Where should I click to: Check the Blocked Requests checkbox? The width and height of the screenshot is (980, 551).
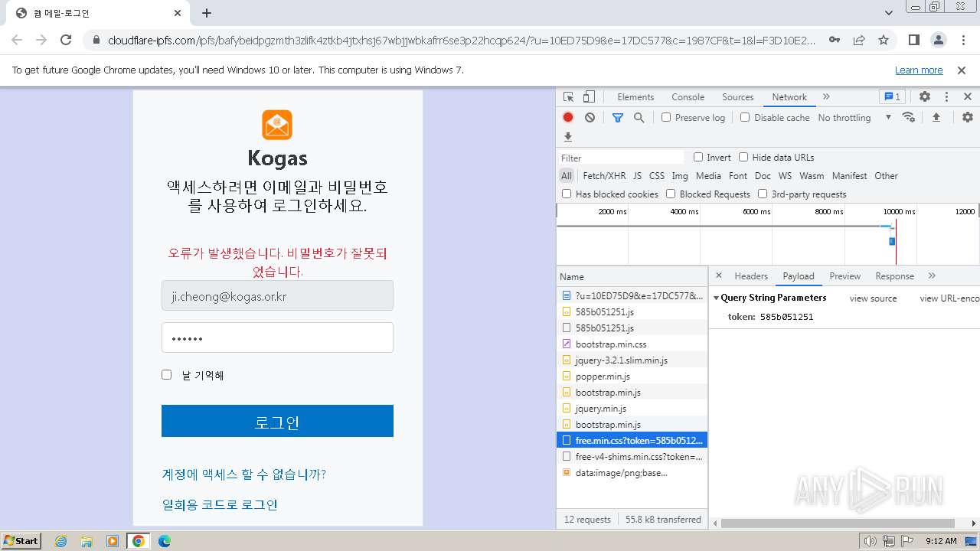(x=671, y=194)
